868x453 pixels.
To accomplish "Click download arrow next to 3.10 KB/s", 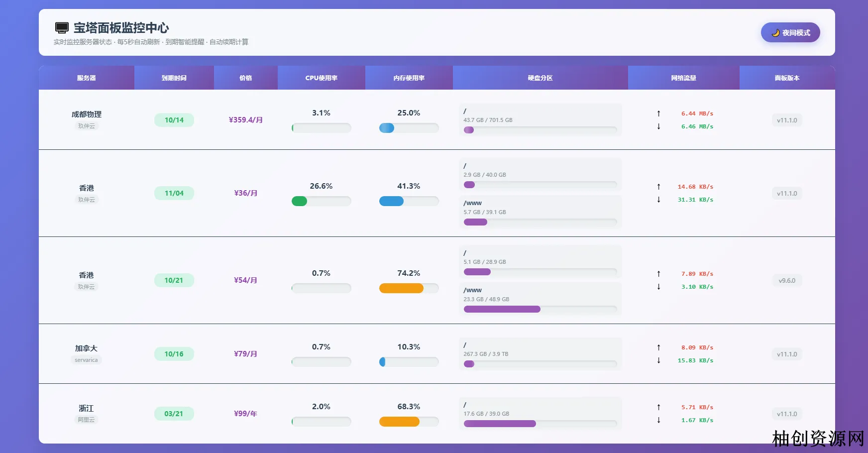I will point(658,287).
